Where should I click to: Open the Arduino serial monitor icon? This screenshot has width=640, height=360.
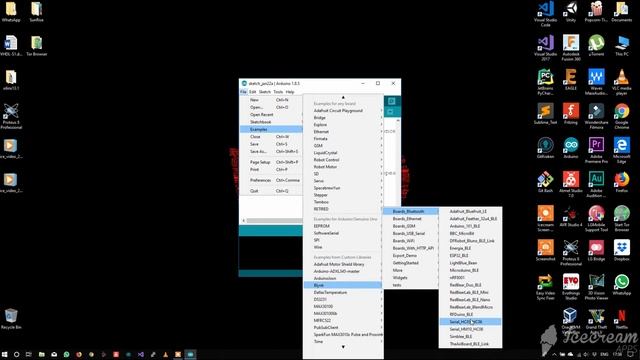pyautogui.click(x=391, y=101)
